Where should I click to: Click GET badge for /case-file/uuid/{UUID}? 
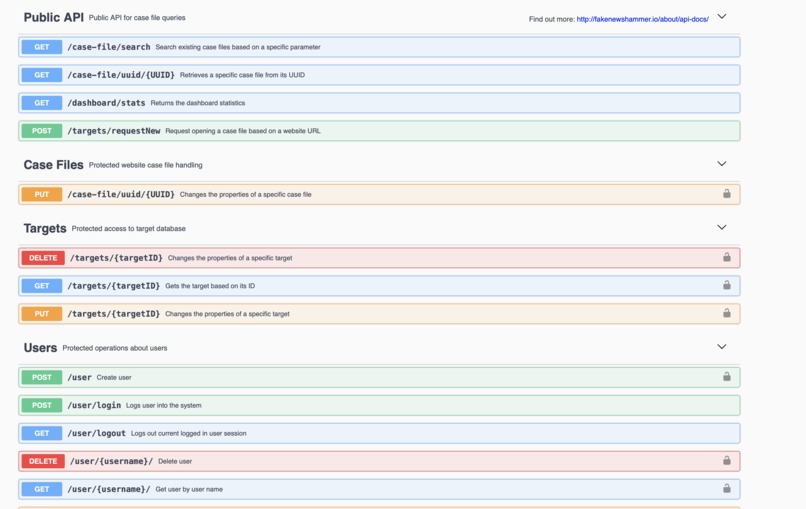click(x=42, y=75)
